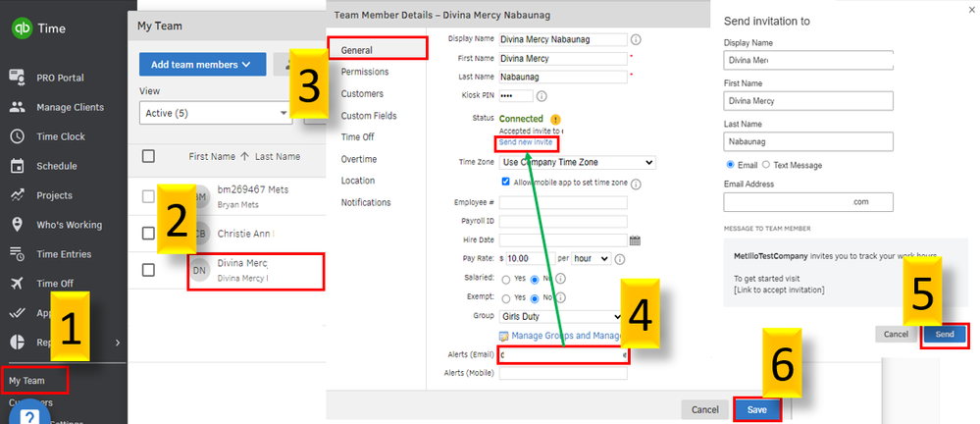This screenshot has width=980, height=424.
Task: Open the pay rate per hour dropdown
Action: click(592, 258)
